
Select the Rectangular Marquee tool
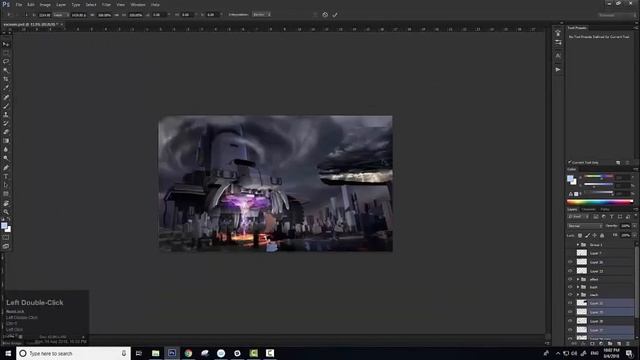coord(6,53)
